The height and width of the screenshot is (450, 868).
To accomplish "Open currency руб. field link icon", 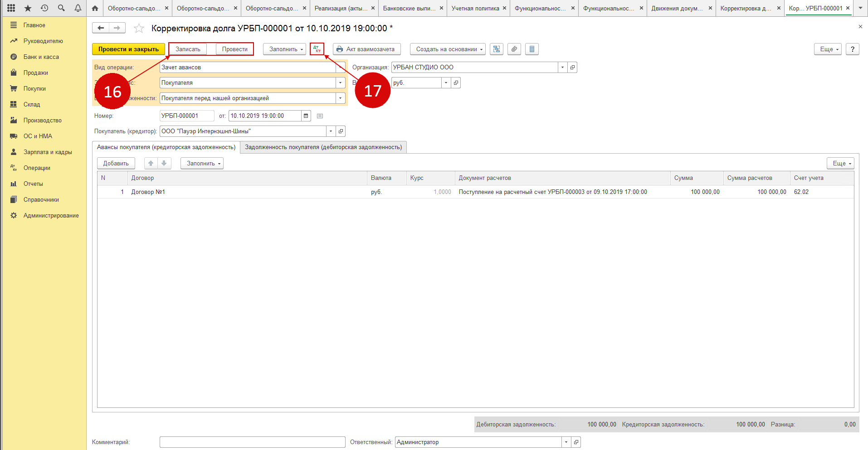I will [456, 83].
